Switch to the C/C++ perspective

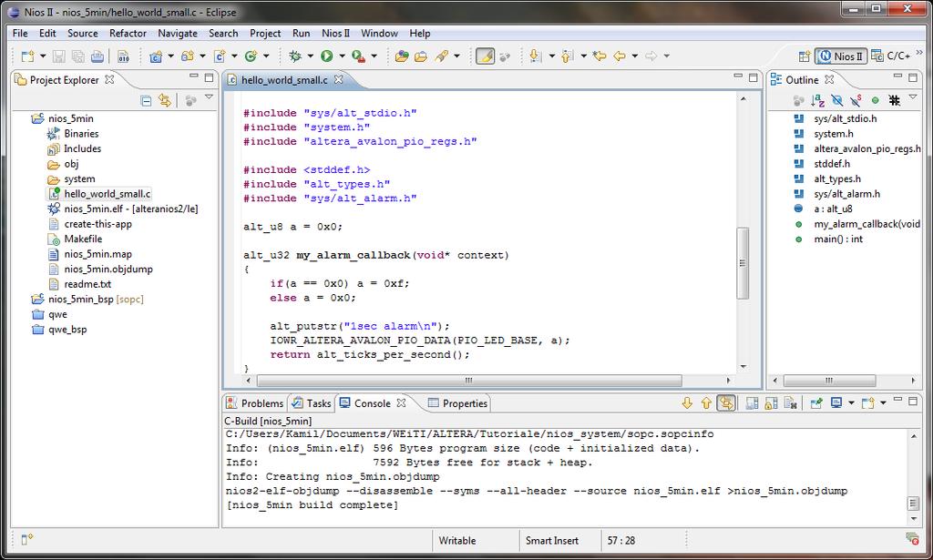click(x=891, y=56)
